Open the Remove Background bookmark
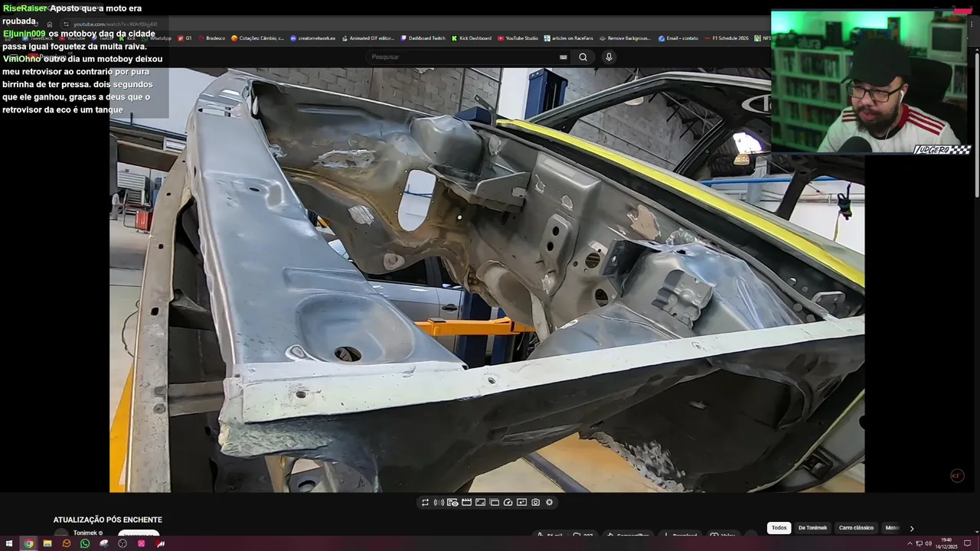 (x=625, y=38)
